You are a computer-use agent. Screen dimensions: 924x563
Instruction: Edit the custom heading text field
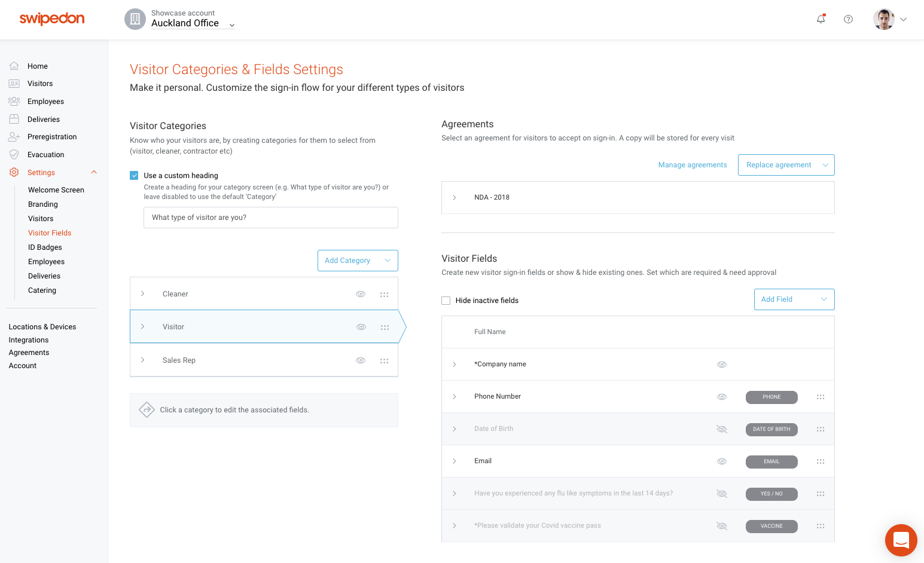[271, 218]
